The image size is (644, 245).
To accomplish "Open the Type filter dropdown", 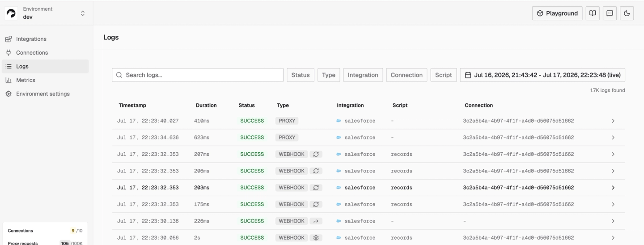I will (x=329, y=75).
